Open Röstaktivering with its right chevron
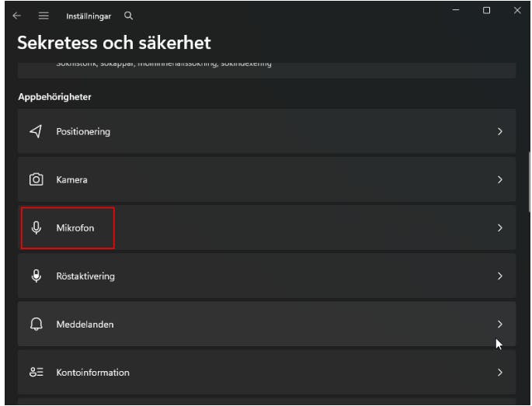This screenshot has height=406, width=532. [x=500, y=276]
